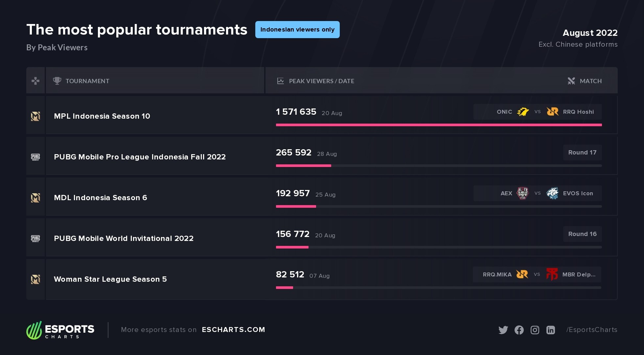The height and width of the screenshot is (355, 644).
Task: Click the Match column header
Action: 590,81
